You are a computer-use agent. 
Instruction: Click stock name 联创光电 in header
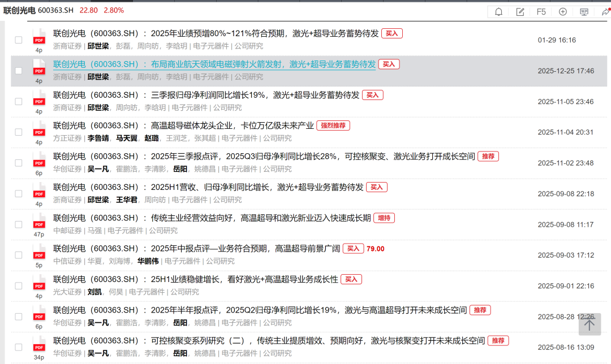click(x=19, y=11)
